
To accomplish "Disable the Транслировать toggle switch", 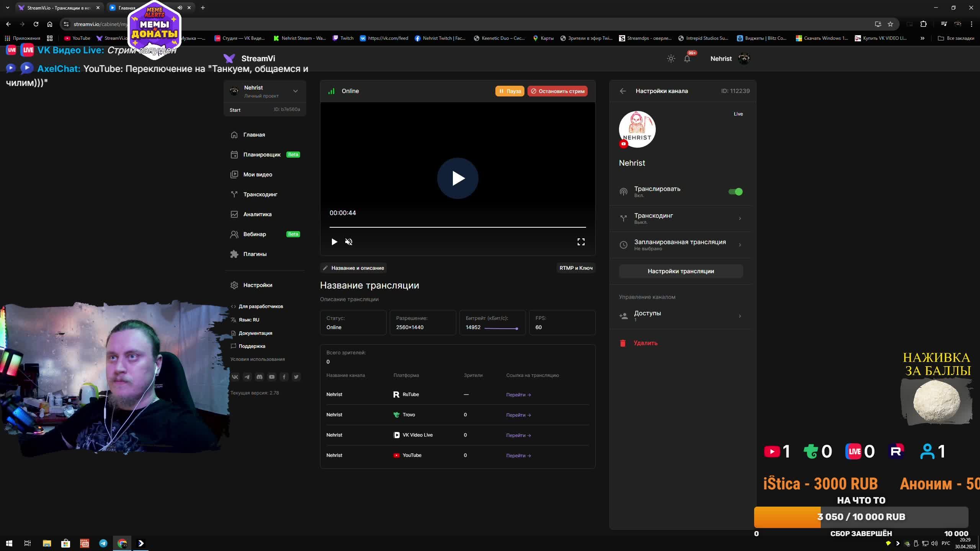I will (x=735, y=192).
